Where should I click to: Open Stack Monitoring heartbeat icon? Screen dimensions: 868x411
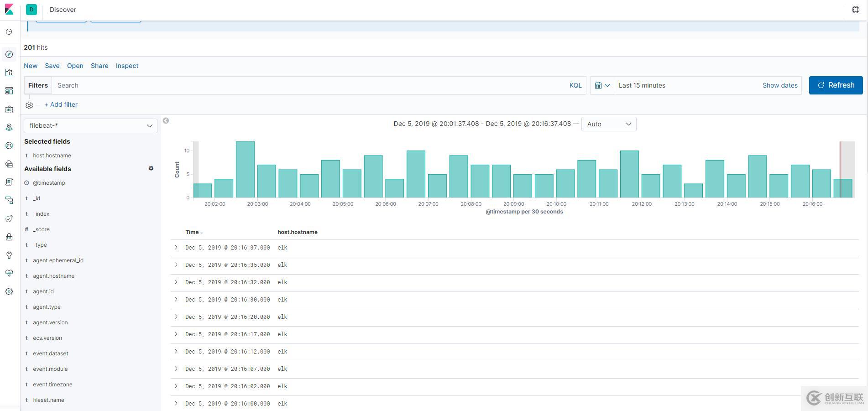[9, 273]
